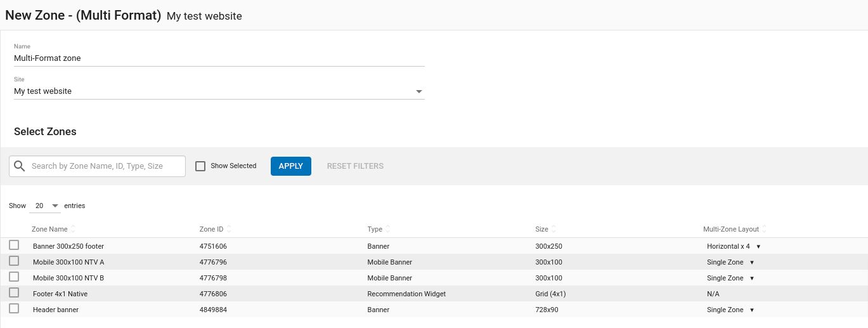Select the Header banner zone checkbox

point(14,309)
